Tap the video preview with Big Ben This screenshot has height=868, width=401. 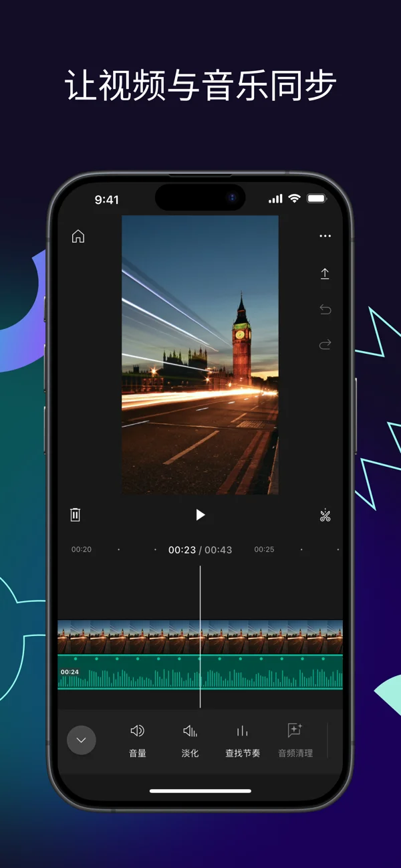tap(200, 355)
